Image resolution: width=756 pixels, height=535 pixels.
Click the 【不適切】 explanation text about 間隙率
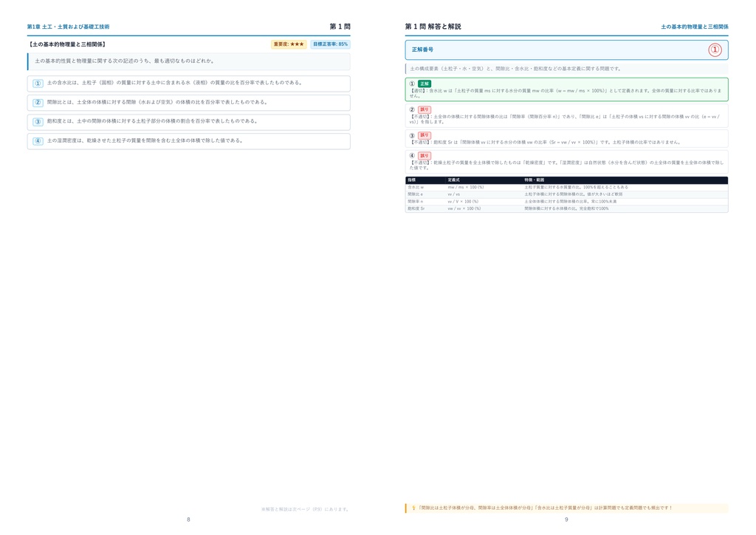565,119
